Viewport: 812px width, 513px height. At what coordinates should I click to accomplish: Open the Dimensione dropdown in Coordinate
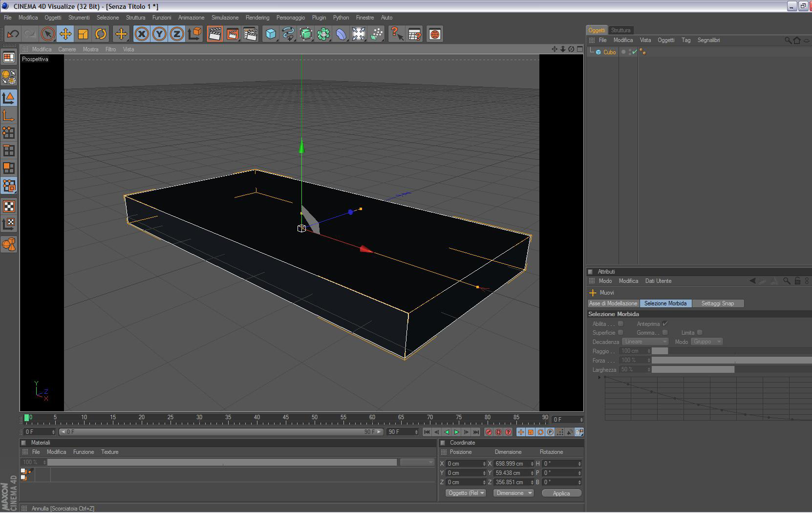tap(513, 493)
